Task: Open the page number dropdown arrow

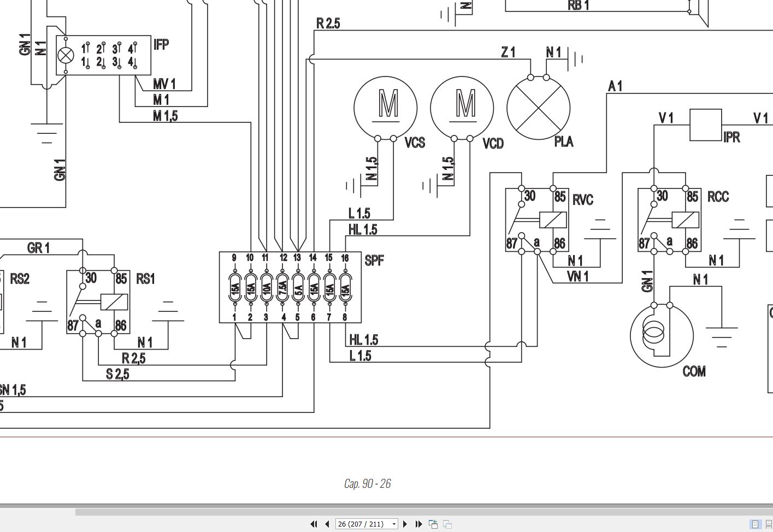Action: (x=394, y=524)
